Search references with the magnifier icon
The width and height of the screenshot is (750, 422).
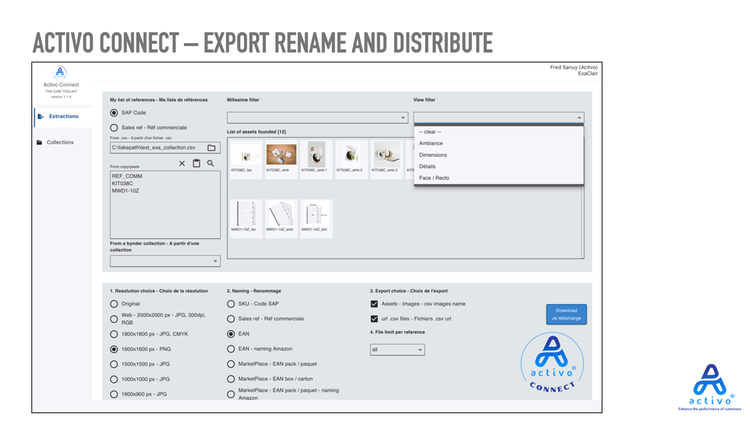(210, 163)
